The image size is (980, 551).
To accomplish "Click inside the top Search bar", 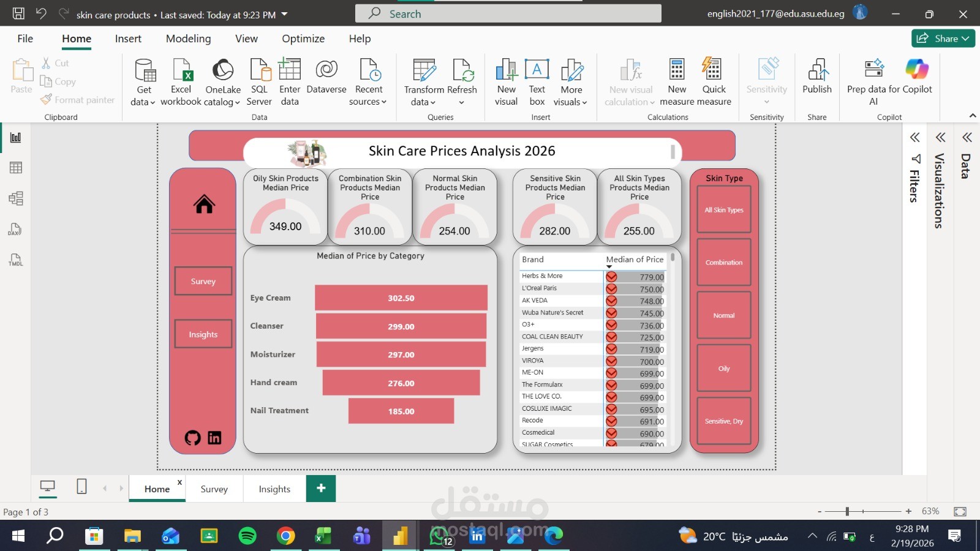I will [508, 13].
